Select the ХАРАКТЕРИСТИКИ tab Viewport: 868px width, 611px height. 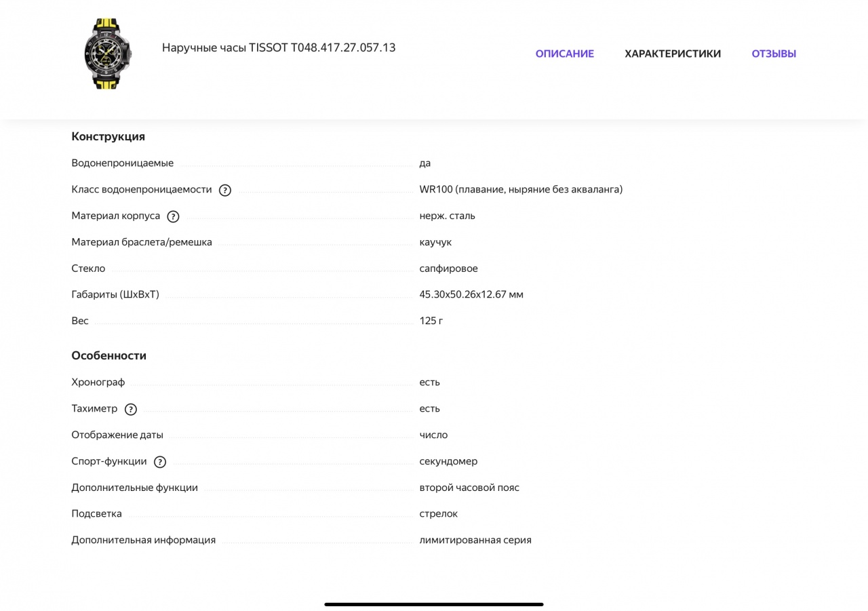[x=673, y=54]
